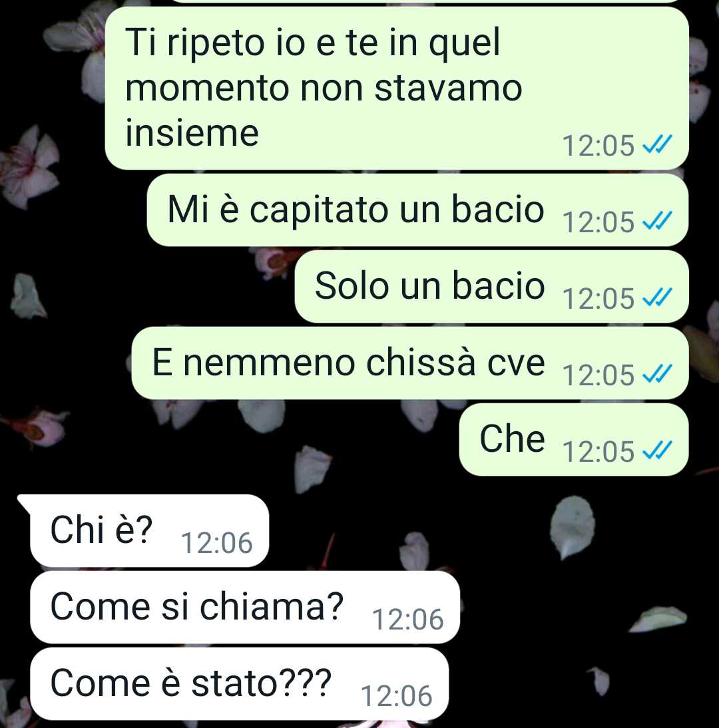This screenshot has height=728, width=719.
Task: Tap the read ticks on the 'Ti ripeto' message
Action: pyautogui.click(x=657, y=144)
